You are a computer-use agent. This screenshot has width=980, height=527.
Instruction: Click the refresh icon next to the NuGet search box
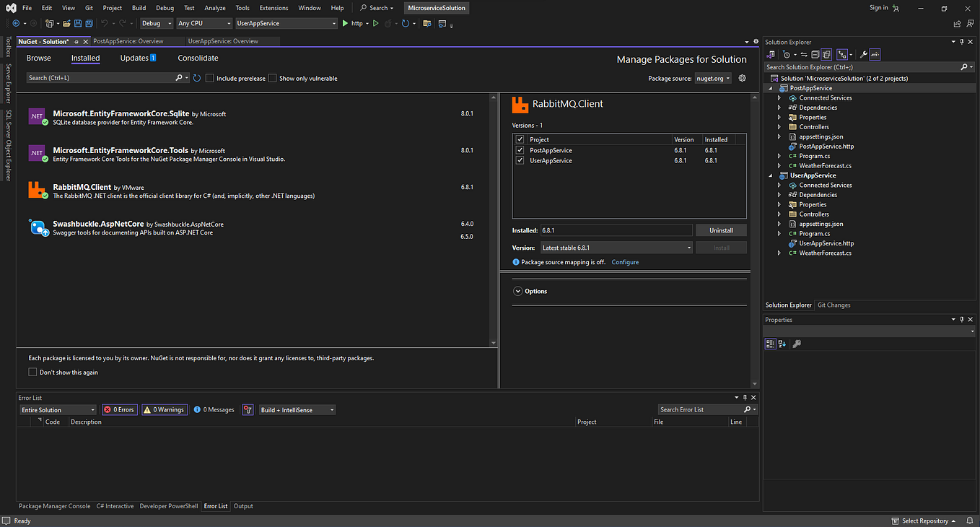(x=196, y=78)
